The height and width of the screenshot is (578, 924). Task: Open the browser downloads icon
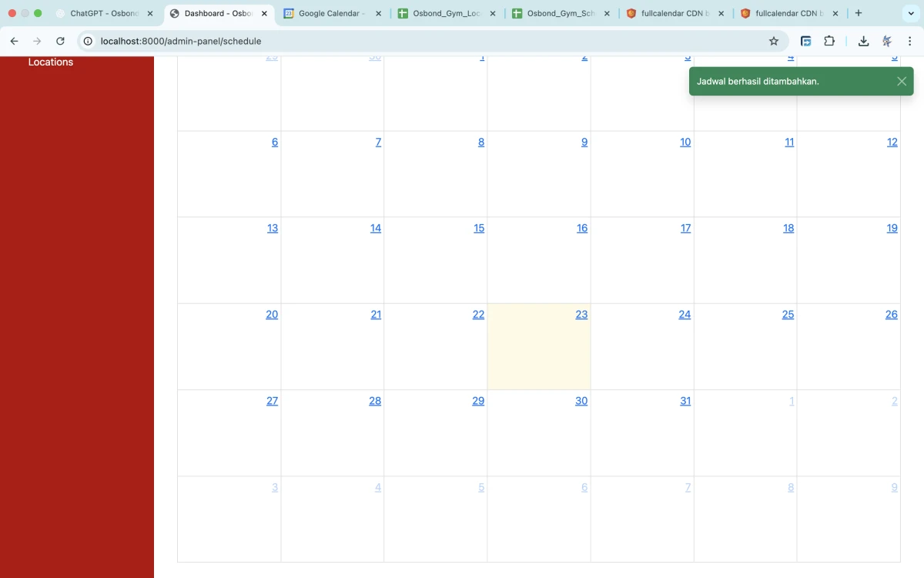(863, 42)
